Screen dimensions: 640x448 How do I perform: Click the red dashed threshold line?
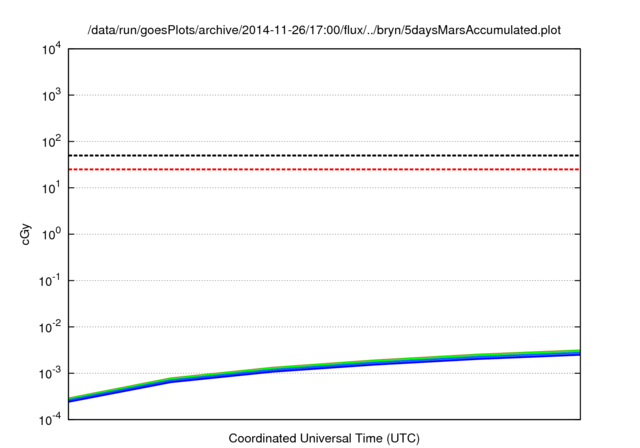click(x=324, y=169)
